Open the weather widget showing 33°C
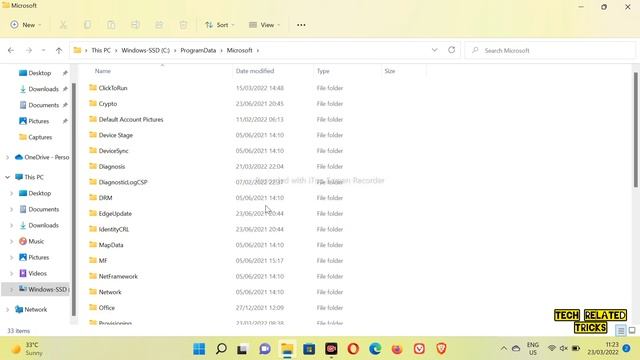Viewport: 640px width, 360px height. tap(27, 349)
